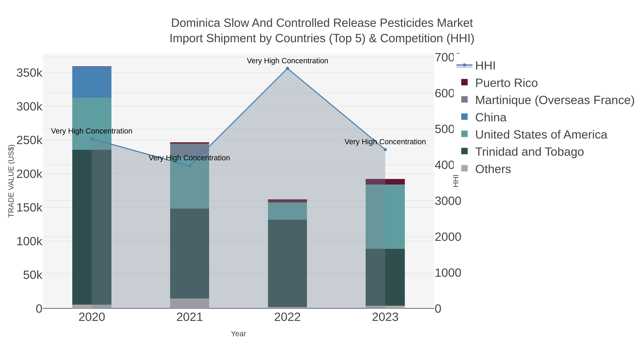Click Trinidad and Tobago segment of 2020 bar

click(92, 227)
